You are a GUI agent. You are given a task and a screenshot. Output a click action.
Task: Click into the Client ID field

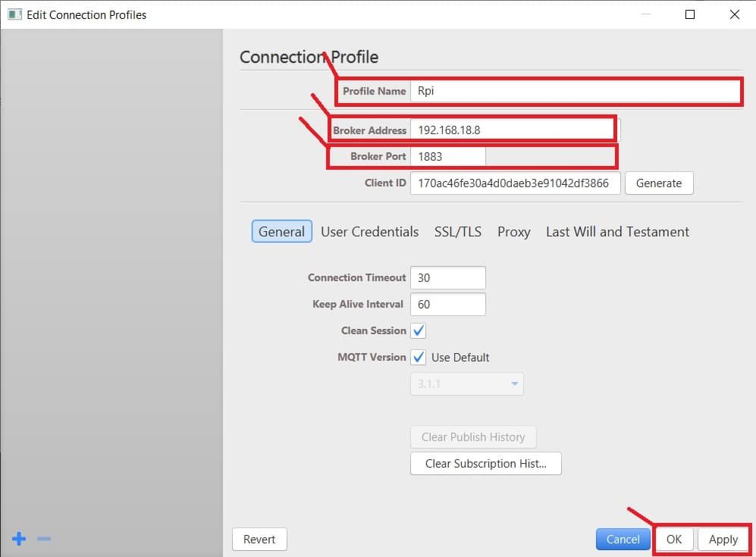pos(516,183)
